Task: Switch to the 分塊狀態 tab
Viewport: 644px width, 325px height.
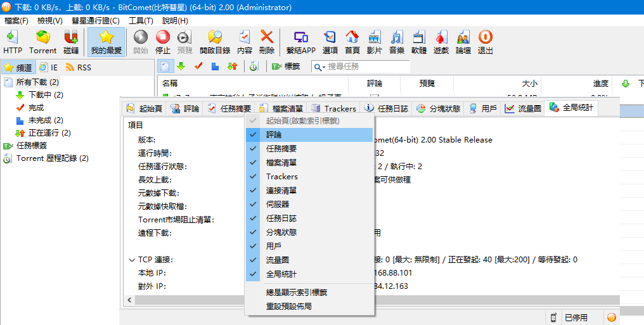Action: tap(438, 108)
